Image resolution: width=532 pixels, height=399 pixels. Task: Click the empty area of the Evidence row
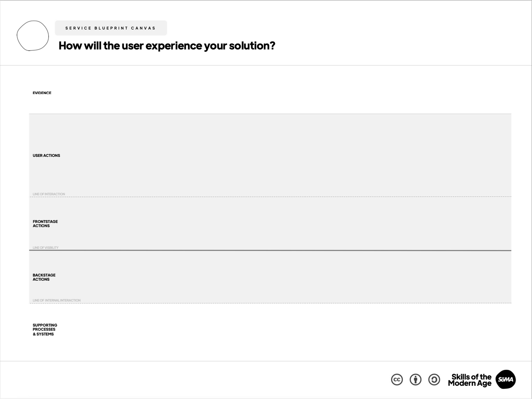(266, 93)
